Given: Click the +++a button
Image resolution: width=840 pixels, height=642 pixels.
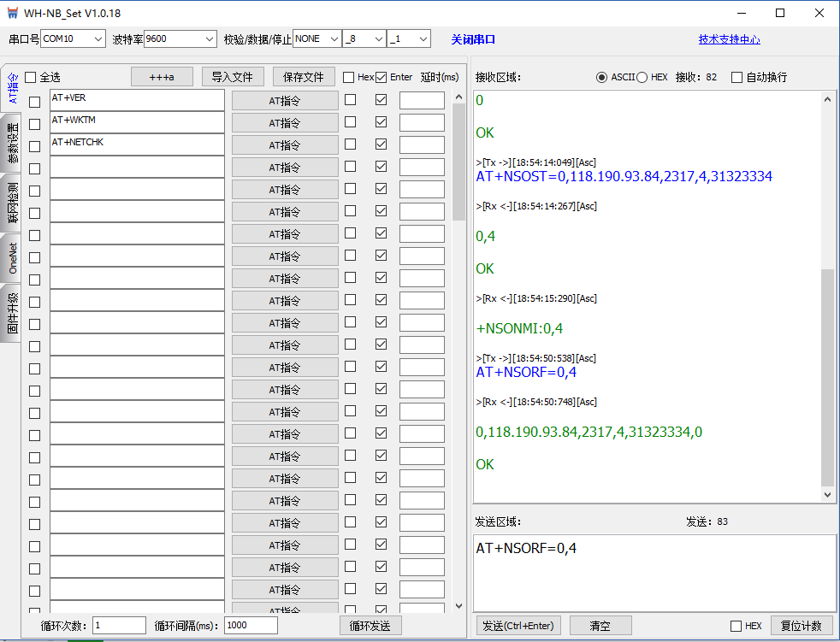Looking at the screenshot, I should click(162, 77).
